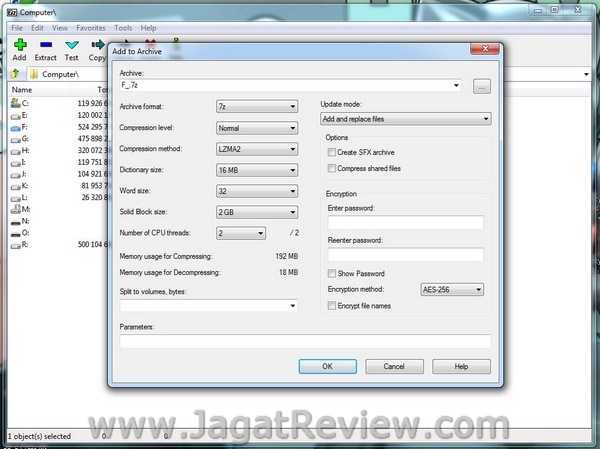Click the Add toolbar icon

point(19,46)
